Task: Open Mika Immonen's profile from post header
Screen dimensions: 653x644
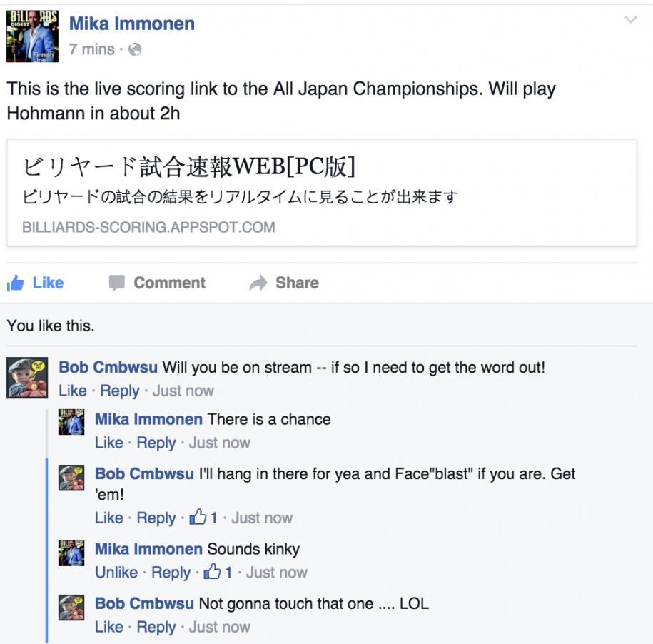Action: 131,24
